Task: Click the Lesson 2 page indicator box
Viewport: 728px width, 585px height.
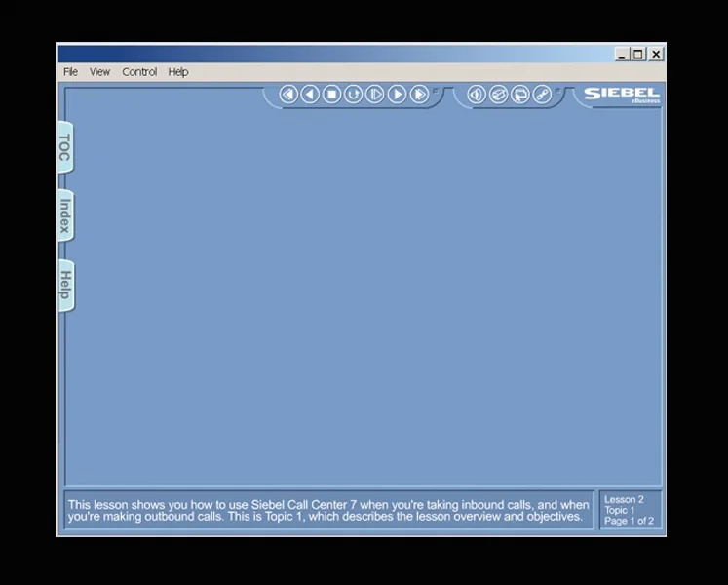Action: coord(631,510)
